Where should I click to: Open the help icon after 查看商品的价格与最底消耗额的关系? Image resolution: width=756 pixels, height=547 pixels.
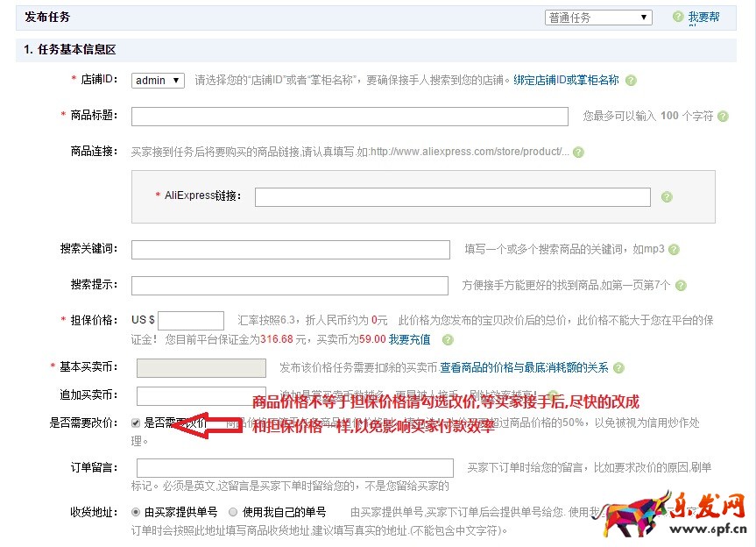618,366
